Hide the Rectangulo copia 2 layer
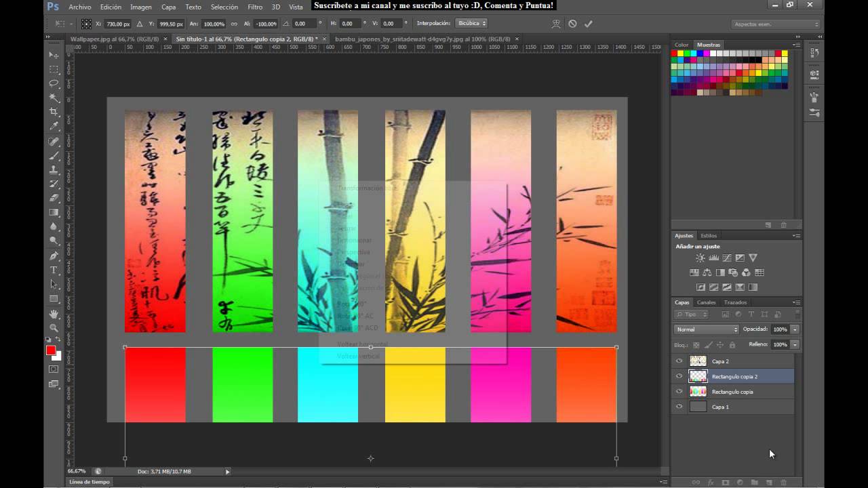This screenshot has width=868, height=488. (x=679, y=376)
